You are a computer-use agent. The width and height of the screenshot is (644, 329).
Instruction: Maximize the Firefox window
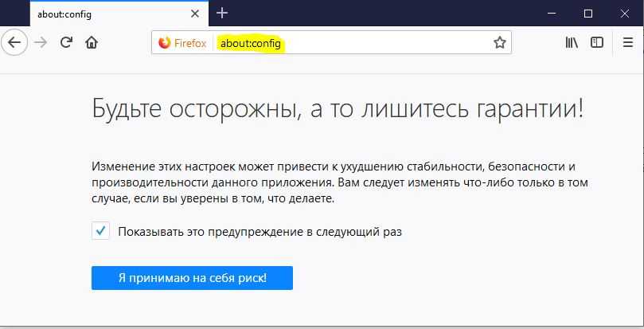(x=588, y=13)
